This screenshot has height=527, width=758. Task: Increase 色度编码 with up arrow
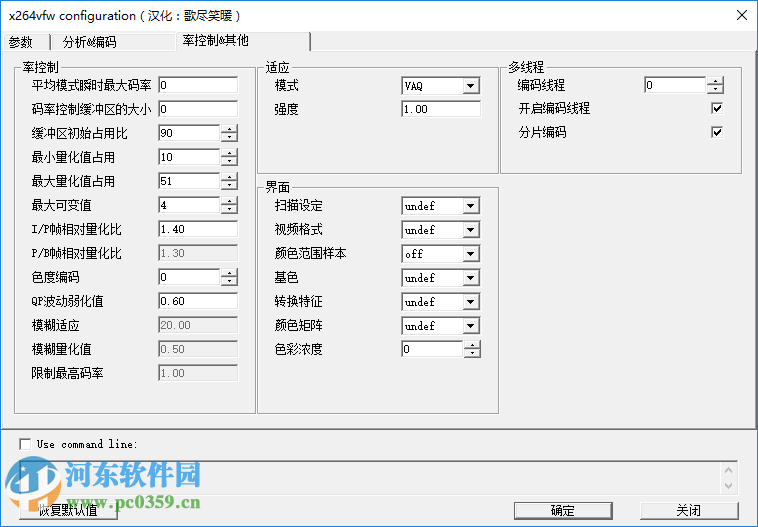click(229, 273)
